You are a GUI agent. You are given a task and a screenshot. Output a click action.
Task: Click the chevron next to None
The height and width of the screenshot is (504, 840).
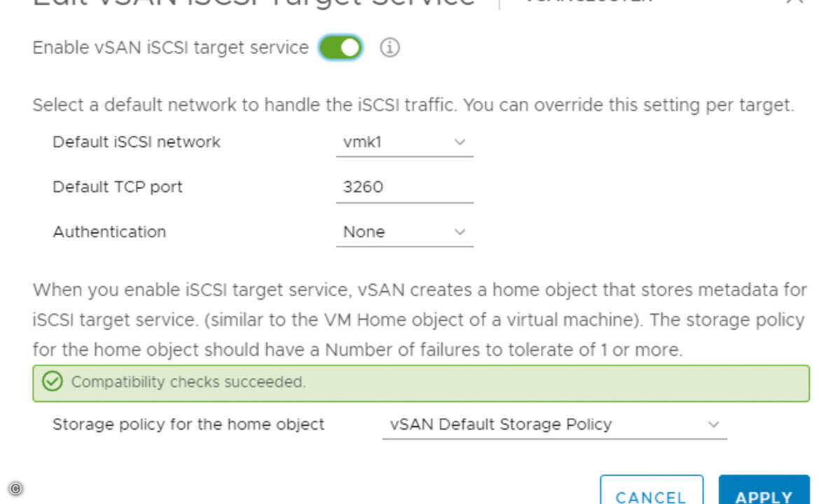[460, 232]
